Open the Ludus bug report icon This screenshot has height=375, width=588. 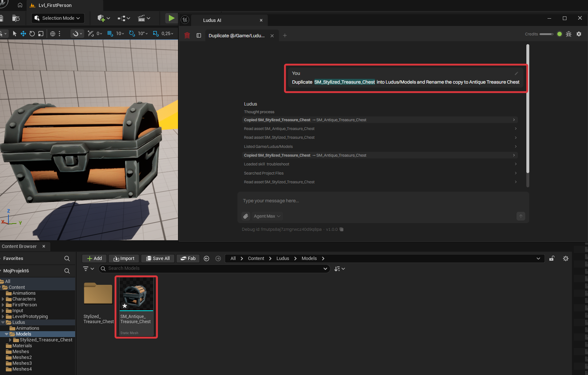[x=569, y=34]
